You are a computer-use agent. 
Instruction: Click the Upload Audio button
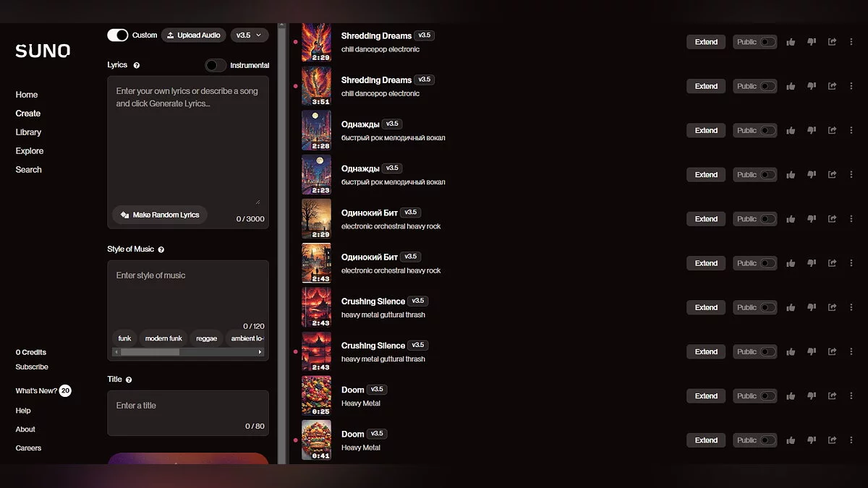tap(194, 35)
